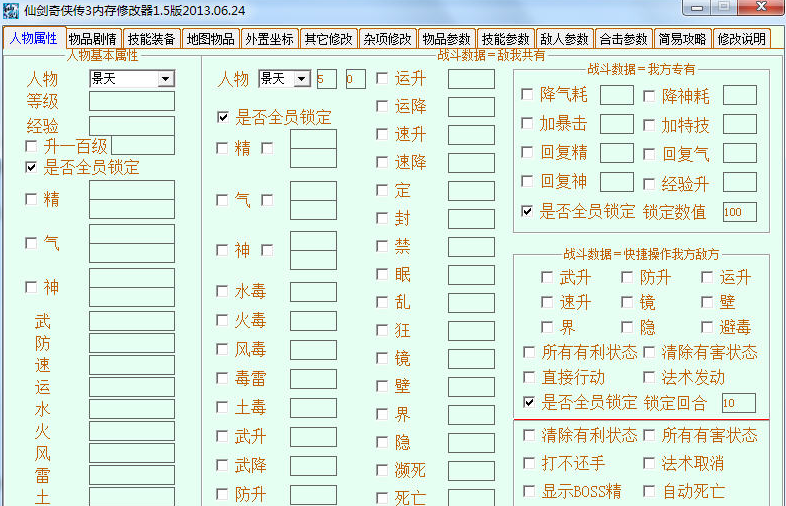Select the 杂项修改 tab

tap(387, 39)
